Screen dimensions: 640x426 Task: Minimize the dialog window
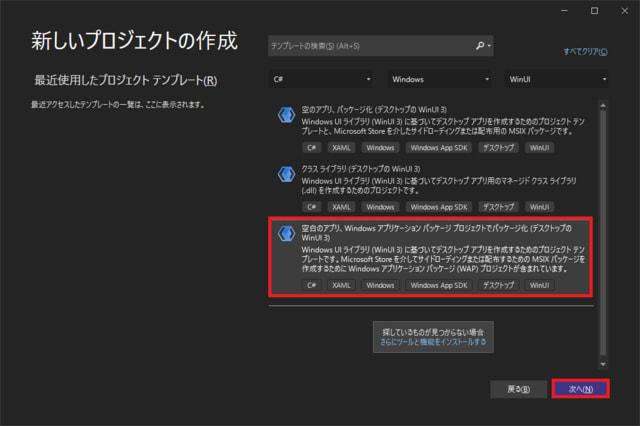565,10
